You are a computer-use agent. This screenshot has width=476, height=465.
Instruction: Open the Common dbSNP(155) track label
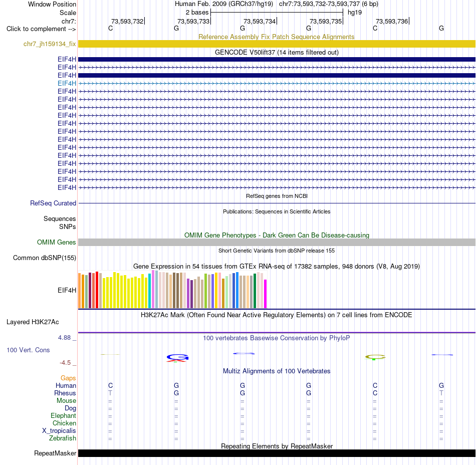(45, 258)
